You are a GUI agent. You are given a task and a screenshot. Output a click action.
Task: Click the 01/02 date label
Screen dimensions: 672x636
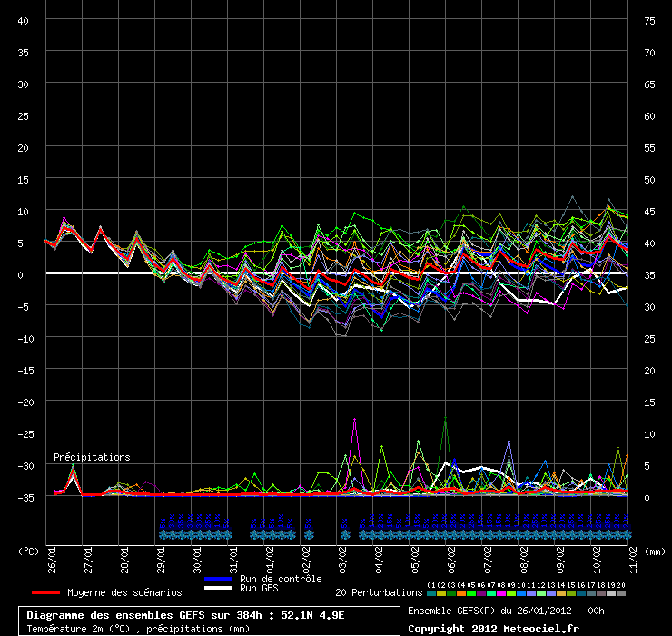tap(270, 560)
